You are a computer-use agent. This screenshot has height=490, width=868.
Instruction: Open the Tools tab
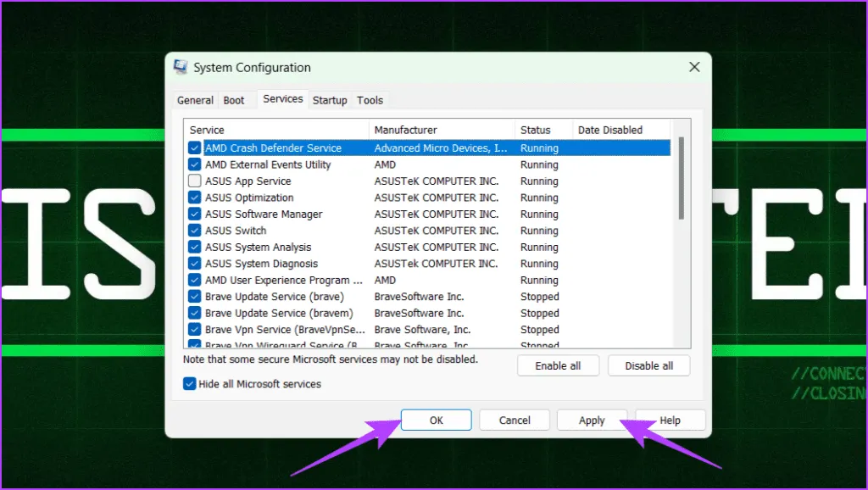[370, 100]
